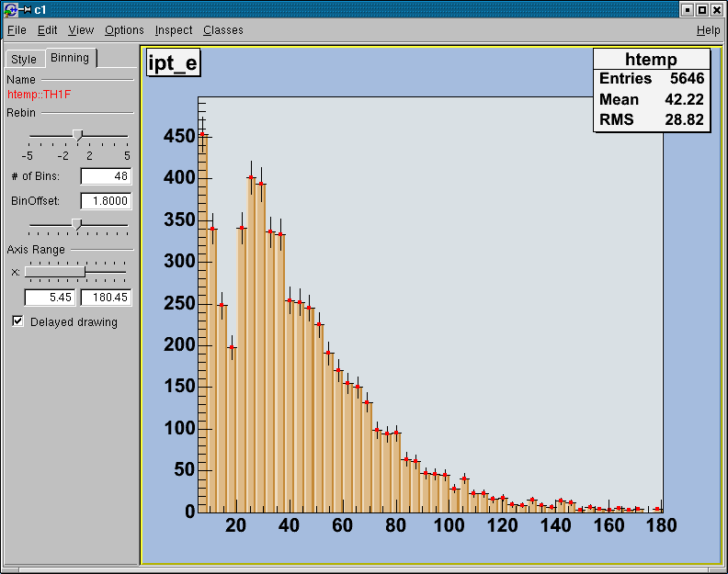The image size is (728, 574).
Task: Click the pin icon beside the c1 title
Action: pyautogui.click(x=25, y=9)
